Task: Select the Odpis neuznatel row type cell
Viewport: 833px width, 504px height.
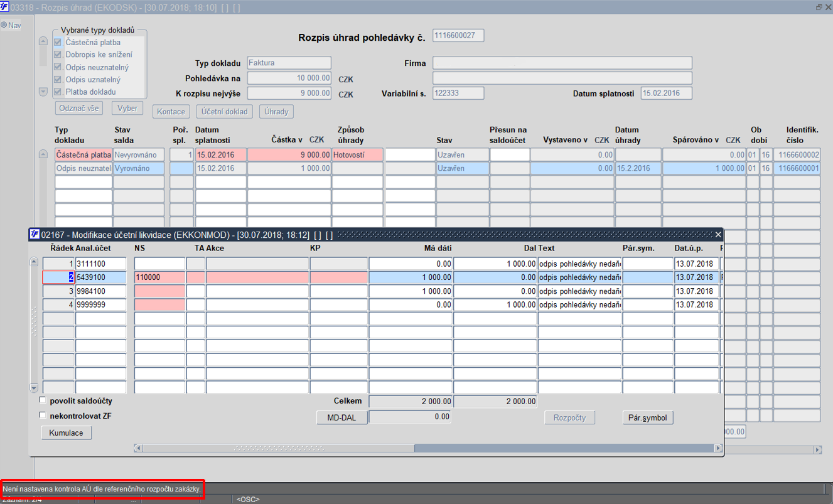Action: point(83,168)
